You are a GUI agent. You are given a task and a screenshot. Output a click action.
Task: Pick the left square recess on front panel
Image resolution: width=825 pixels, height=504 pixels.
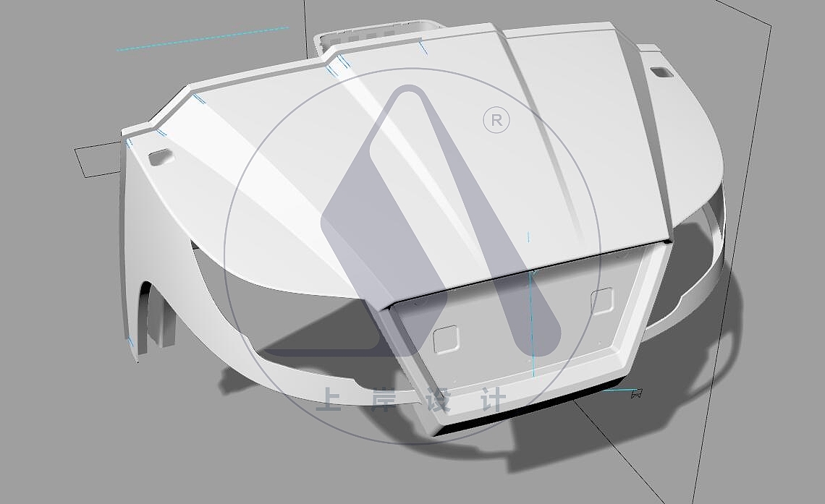(x=446, y=339)
